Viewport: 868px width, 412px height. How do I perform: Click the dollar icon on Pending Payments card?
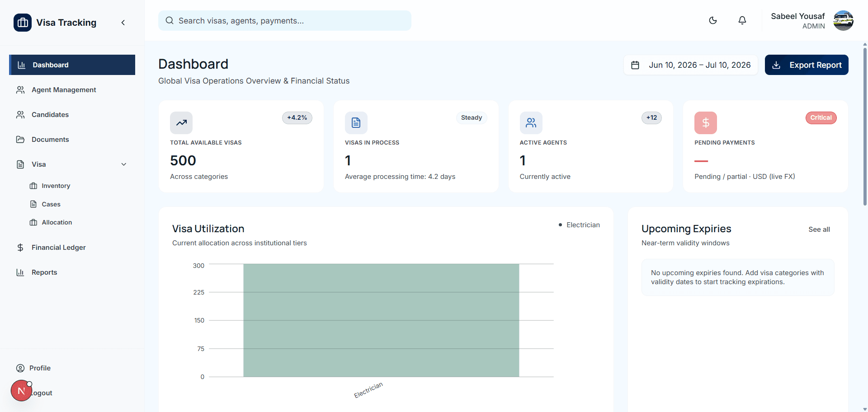pyautogui.click(x=706, y=123)
